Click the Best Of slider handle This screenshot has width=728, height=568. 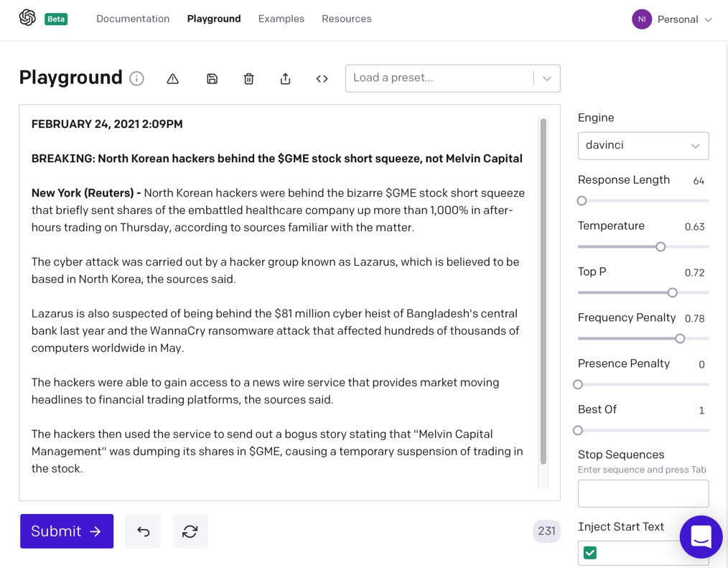pos(578,431)
